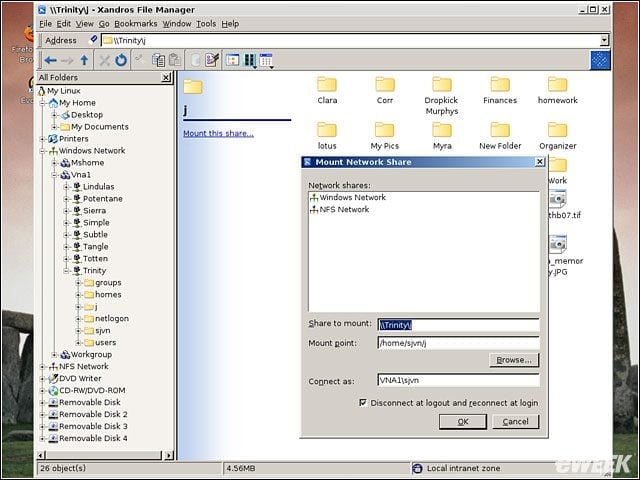This screenshot has width=640, height=480.
Task: Click the Share to mount field
Action: [458, 325]
